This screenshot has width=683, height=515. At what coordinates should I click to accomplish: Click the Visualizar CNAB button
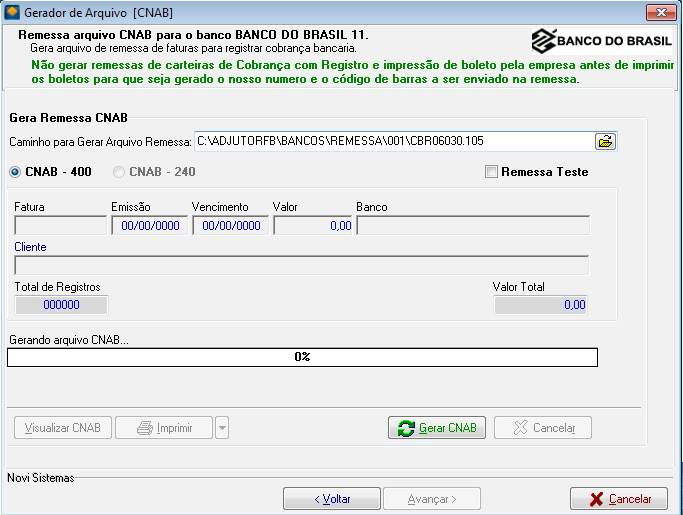[x=63, y=428]
